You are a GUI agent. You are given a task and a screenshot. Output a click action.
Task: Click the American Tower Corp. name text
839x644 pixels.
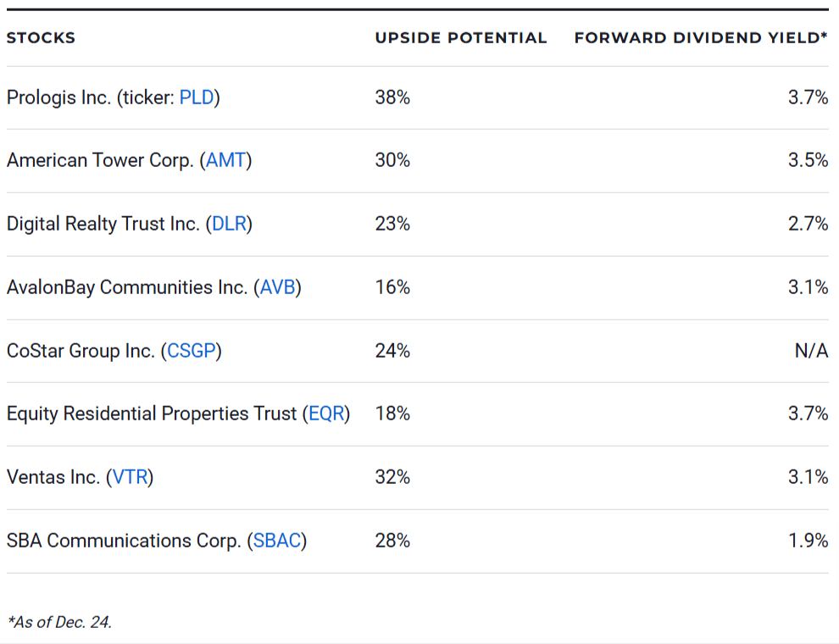tap(100, 160)
